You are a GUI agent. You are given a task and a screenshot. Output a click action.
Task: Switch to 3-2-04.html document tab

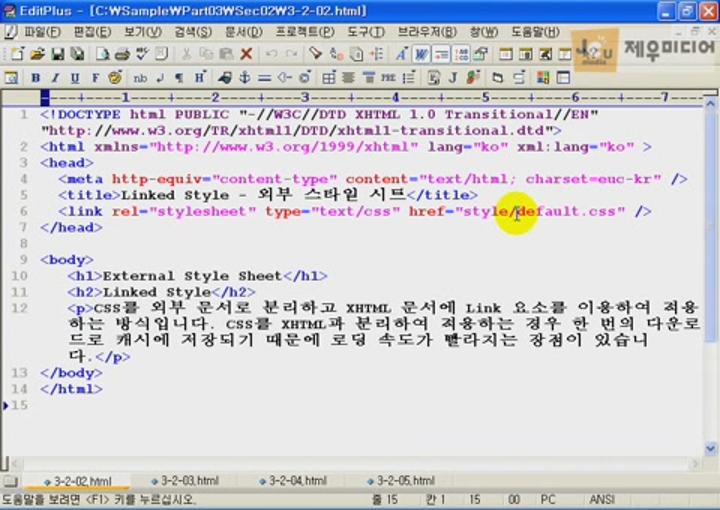pos(293,481)
